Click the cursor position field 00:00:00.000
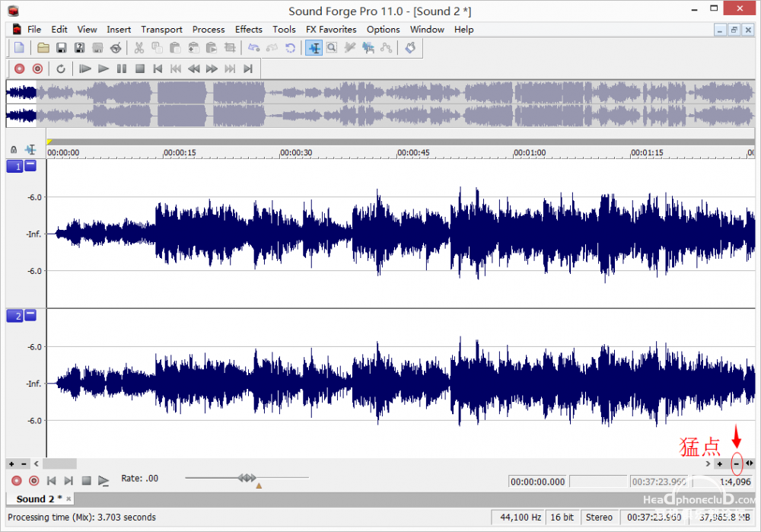The width and height of the screenshot is (761, 532). click(x=538, y=482)
